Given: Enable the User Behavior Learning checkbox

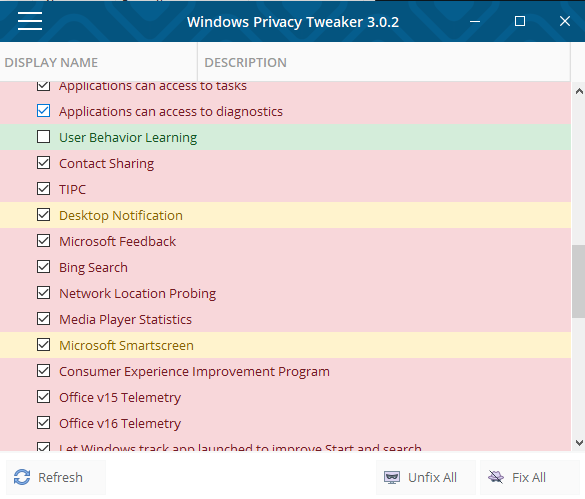Looking at the screenshot, I should click(x=43, y=137).
